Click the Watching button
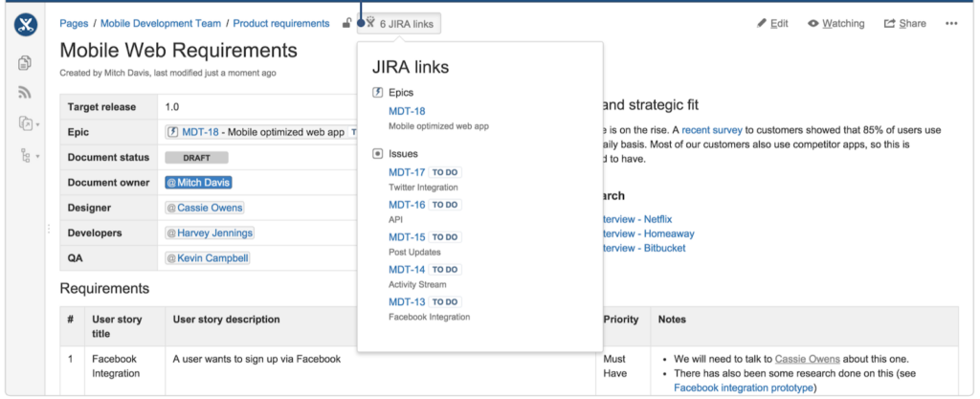The height and width of the screenshot is (399, 980). pos(836,24)
